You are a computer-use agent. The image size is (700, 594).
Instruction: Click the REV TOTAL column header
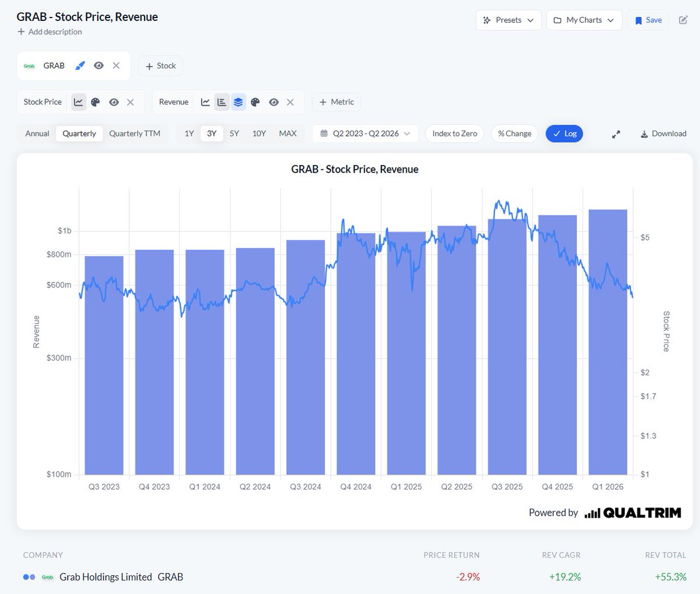point(666,555)
